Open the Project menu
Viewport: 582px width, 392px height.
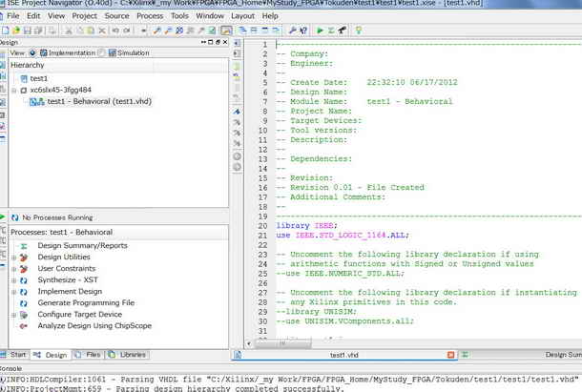point(85,16)
